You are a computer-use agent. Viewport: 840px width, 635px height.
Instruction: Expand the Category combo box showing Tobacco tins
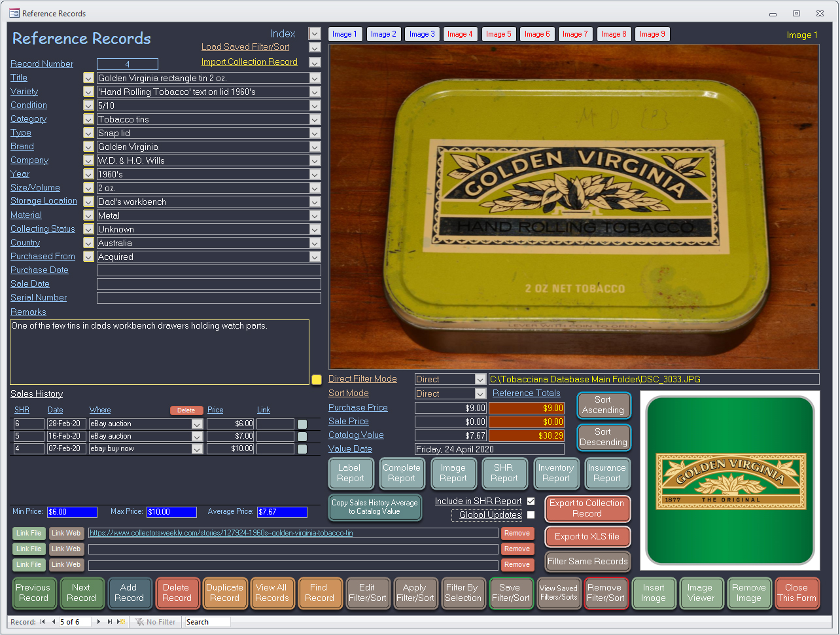click(315, 119)
